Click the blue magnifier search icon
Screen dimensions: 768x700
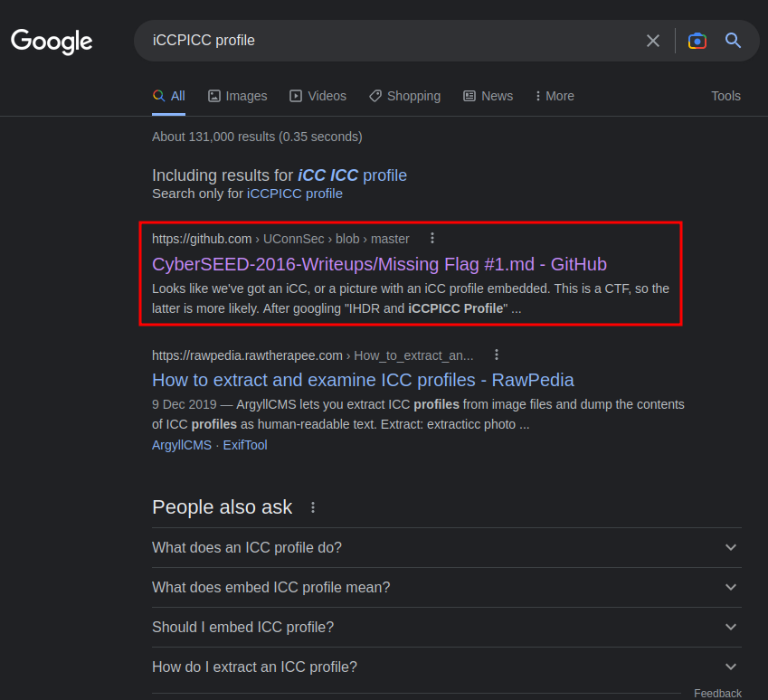tap(733, 40)
